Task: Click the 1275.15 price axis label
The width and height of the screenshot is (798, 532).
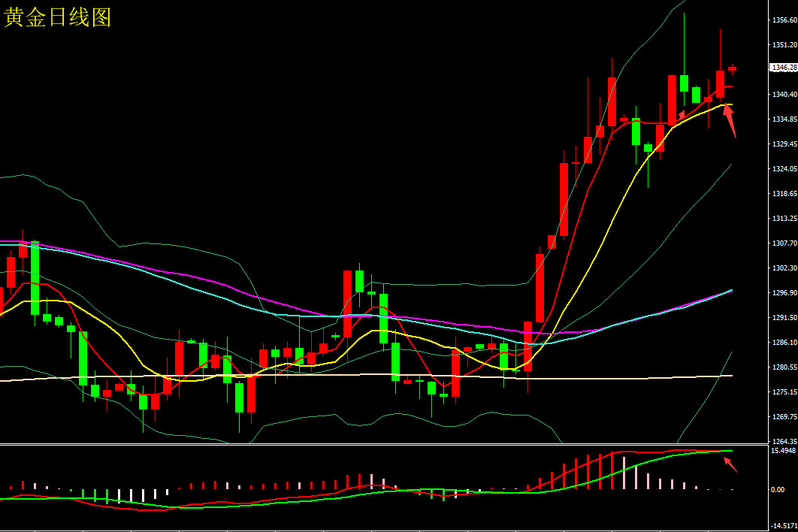Action: (x=784, y=392)
